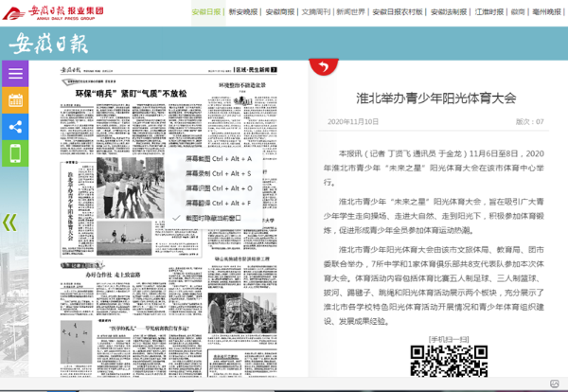Click the blue share icon
Viewport: 568px width, 392px height.
click(15, 127)
